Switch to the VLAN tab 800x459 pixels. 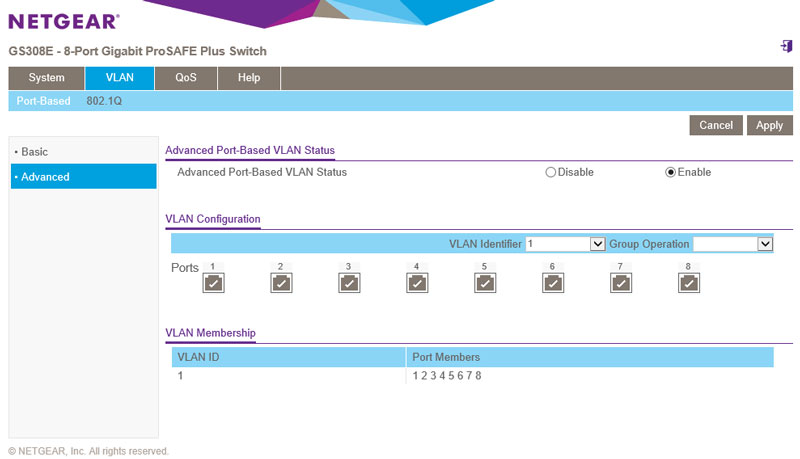click(119, 78)
